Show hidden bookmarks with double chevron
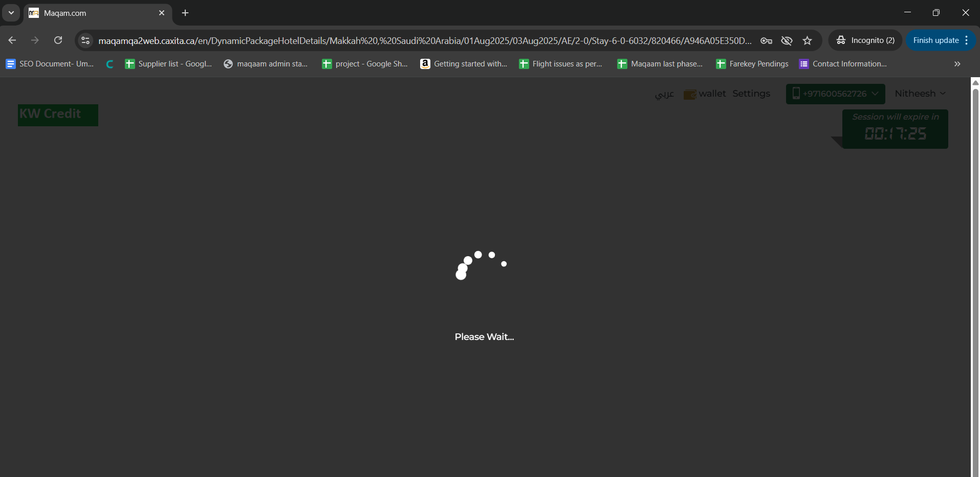Image resolution: width=980 pixels, height=477 pixels. click(x=957, y=64)
